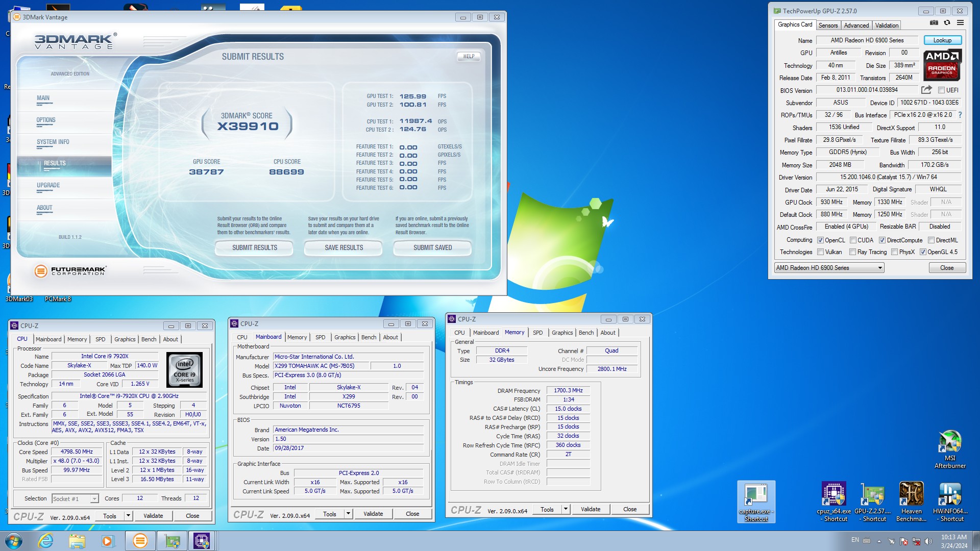Viewport: 980px width, 551px height.
Task: Toggle the CUDA checkbox
Action: [853, 240]
